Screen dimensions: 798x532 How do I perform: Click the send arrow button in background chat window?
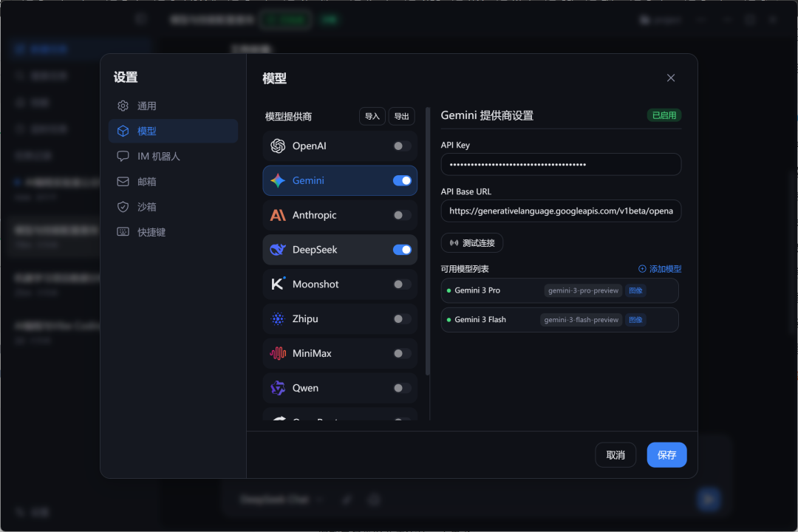[x=709, y=499]
